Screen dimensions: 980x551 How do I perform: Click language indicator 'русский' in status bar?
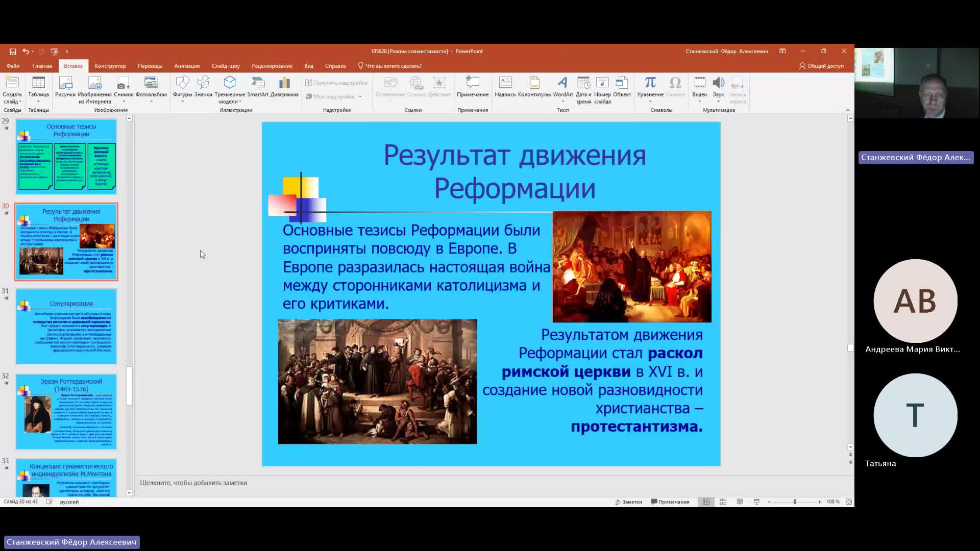tap(69, 502)
